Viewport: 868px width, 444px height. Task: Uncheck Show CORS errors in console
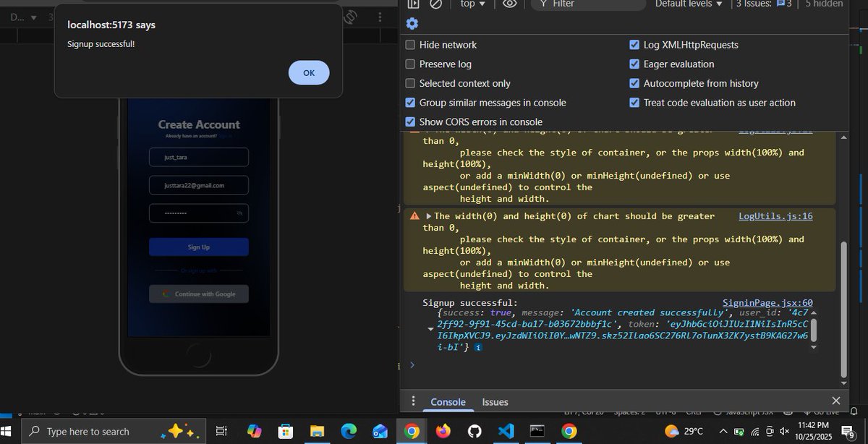410,122
